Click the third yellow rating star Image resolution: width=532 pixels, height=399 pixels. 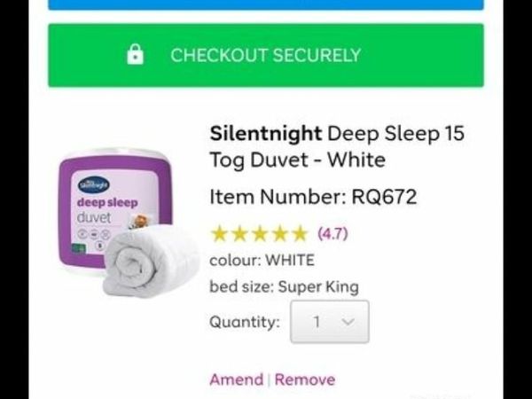(260, 234)
